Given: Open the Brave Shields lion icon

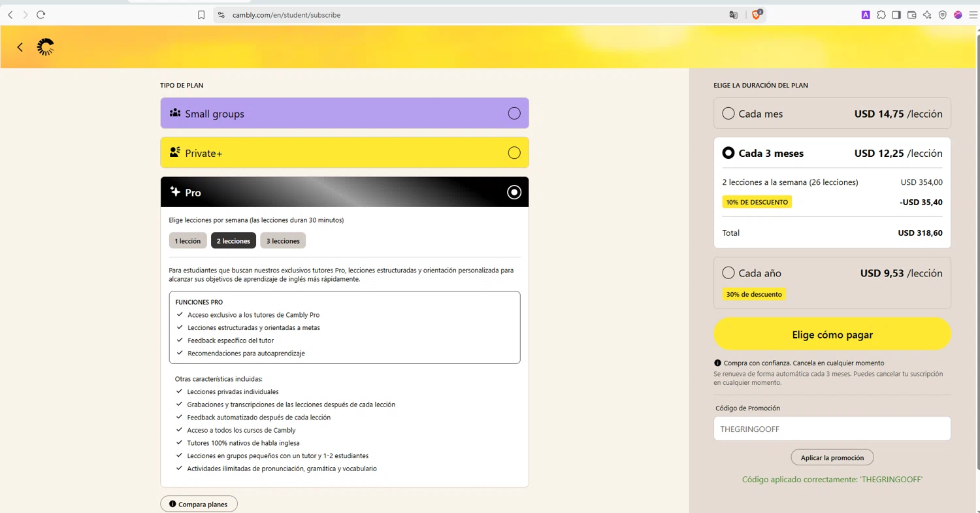Looking at the screenshot, I should click(x=757, y=14).
